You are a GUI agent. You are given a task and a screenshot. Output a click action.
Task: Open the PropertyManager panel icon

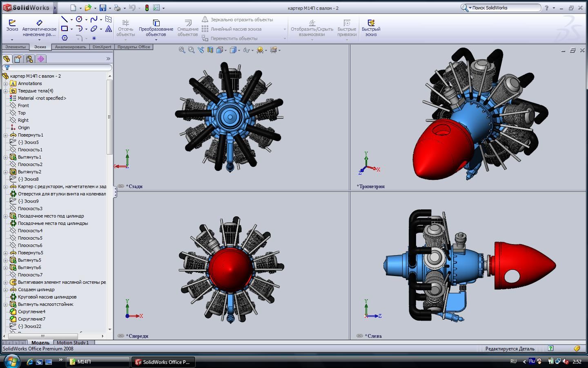18,59
